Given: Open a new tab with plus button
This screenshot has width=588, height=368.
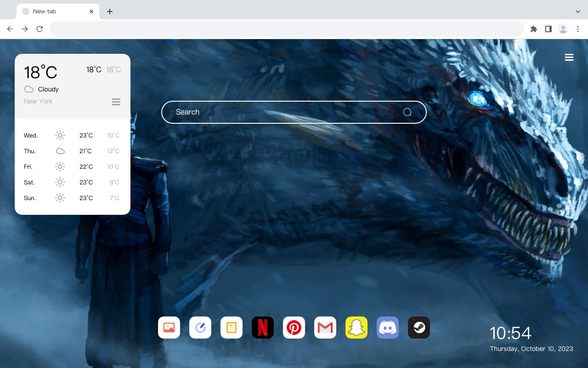Looking at the screenshot, I should pyautogui.click(x=109, y=11).
